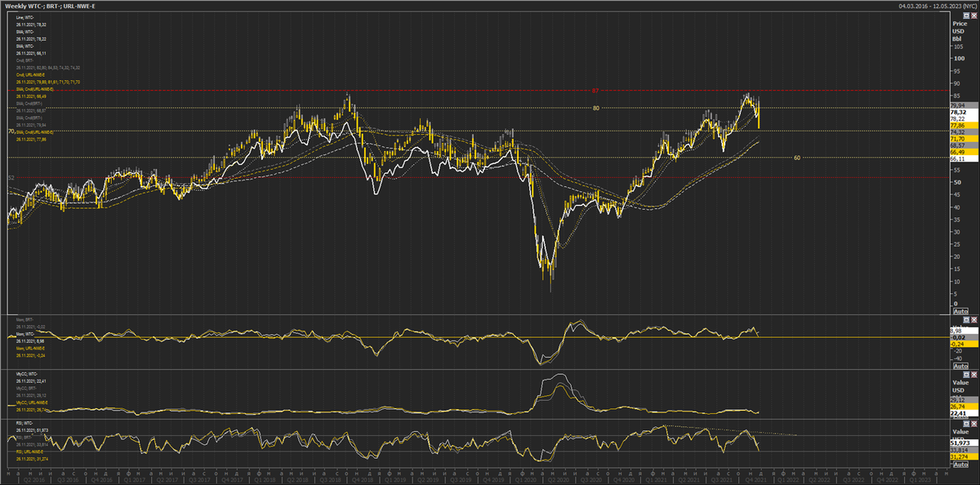
Task: Click the Price USD Bbl axis header
Action: point(960,31)
